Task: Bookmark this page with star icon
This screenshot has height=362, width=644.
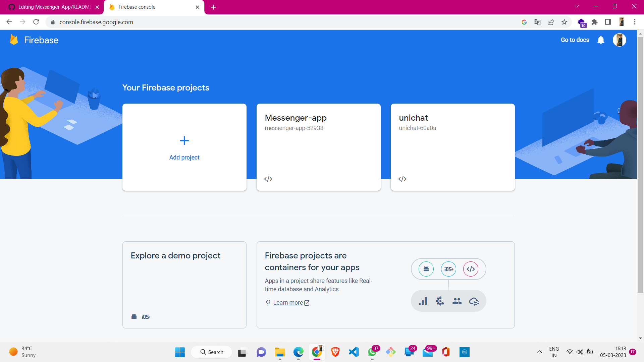Action: (564, 22)
